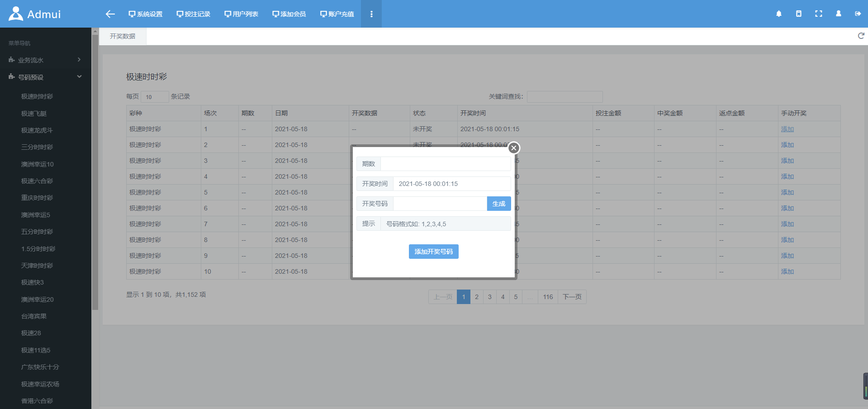Image resolution: width=868 pixels, height=409 pixels.
Task: Click the 期数 input field
Action: 445,164
